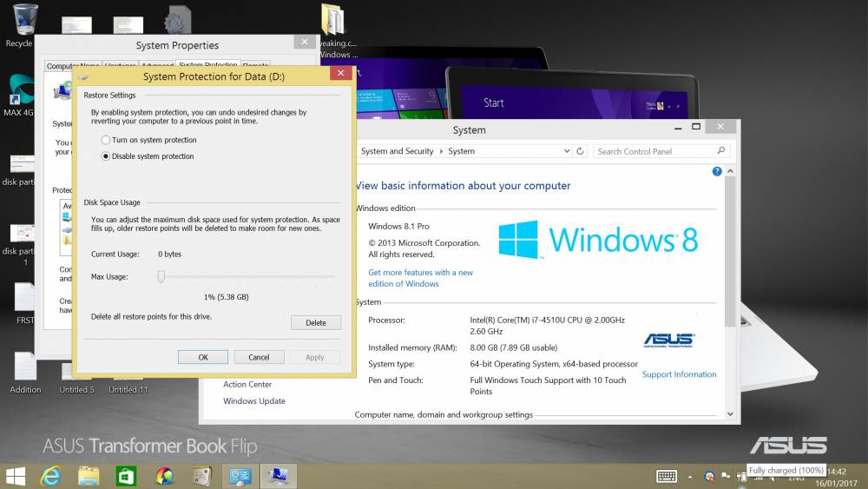Switch to the System Protection tab
Viewport: 868px width, 489px height.
pos(207,63)
